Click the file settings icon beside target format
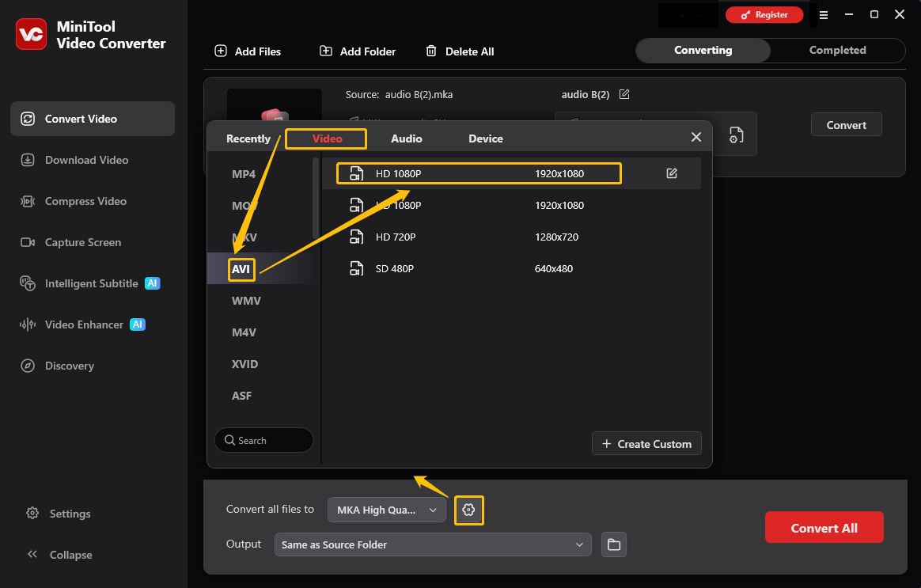 [x=736, y=135]
